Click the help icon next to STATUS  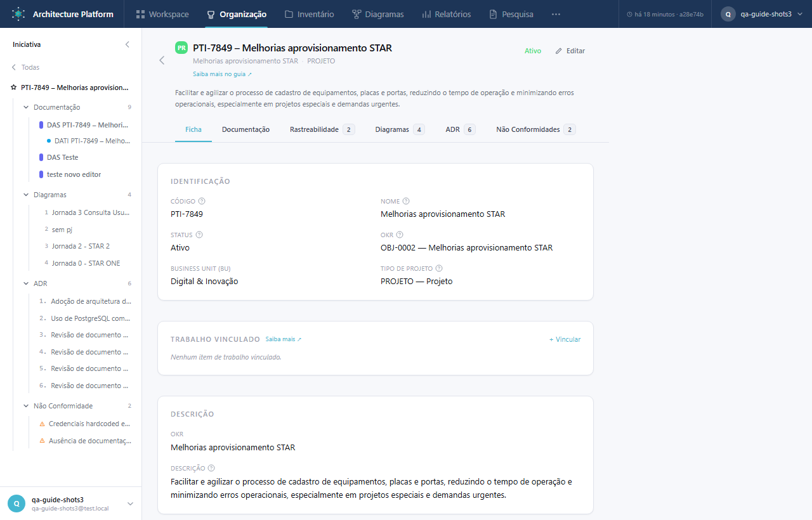(x=199, y=235)
